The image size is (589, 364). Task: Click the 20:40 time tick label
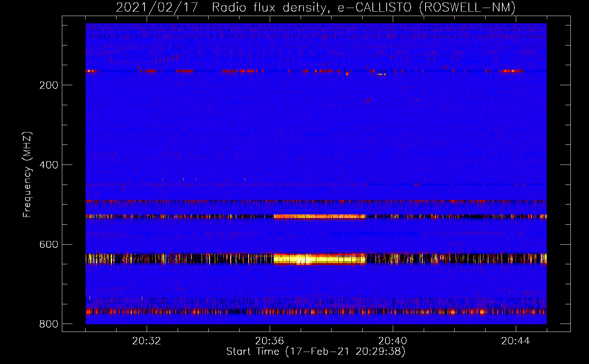[x=393, y=341]
